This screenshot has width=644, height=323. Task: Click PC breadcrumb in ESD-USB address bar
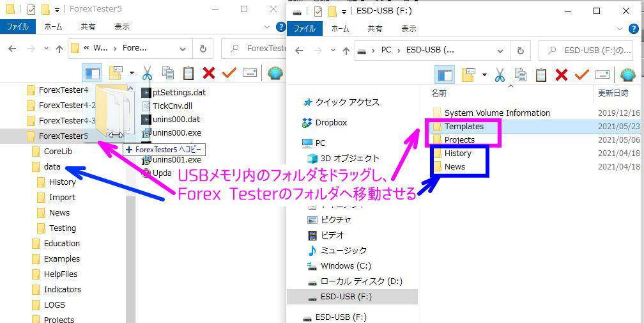tap(386, 50)
